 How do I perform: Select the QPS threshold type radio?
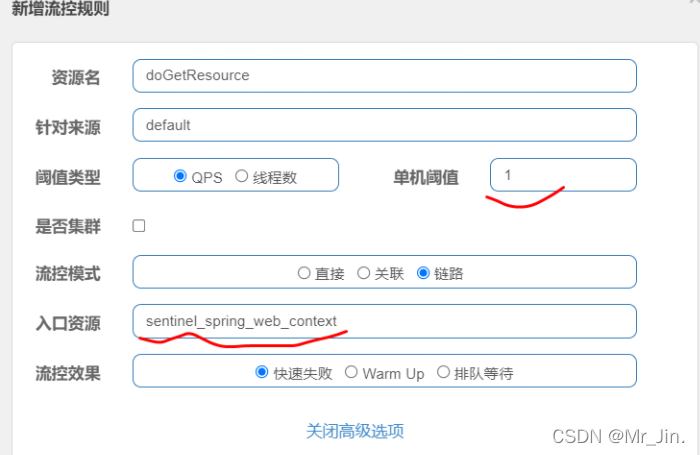click(x=180, y=176)
